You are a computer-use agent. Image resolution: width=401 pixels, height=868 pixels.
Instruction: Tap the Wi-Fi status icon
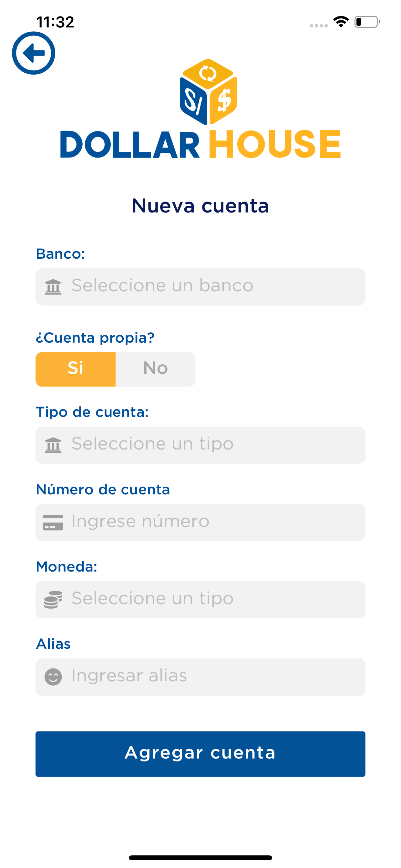[x=341, y=22]
